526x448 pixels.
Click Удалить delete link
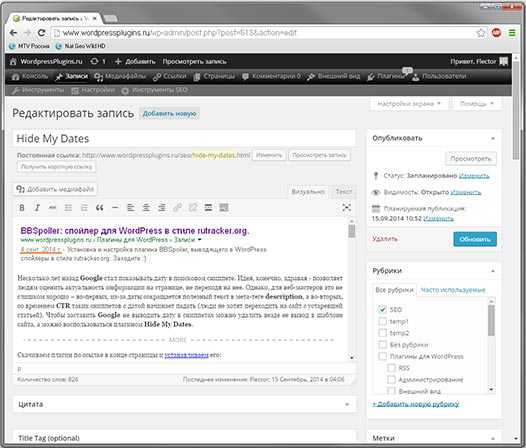coord(385,239)
